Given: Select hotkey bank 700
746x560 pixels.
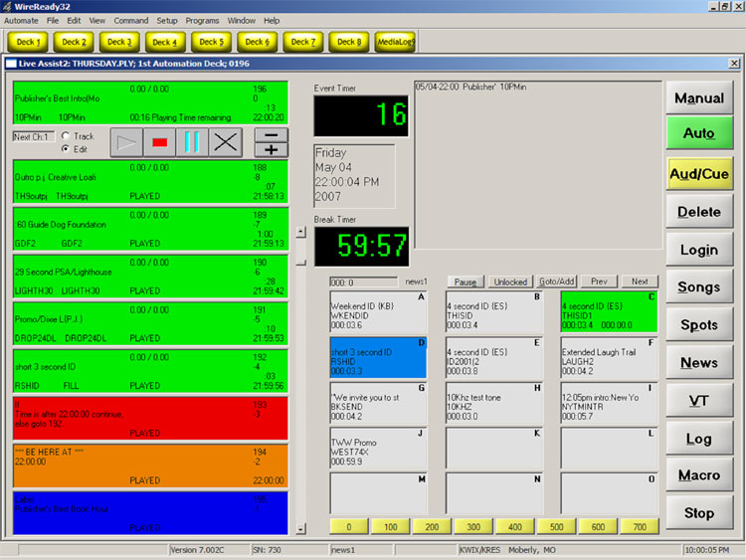Looking at the screenshot, I should (640, 527).
